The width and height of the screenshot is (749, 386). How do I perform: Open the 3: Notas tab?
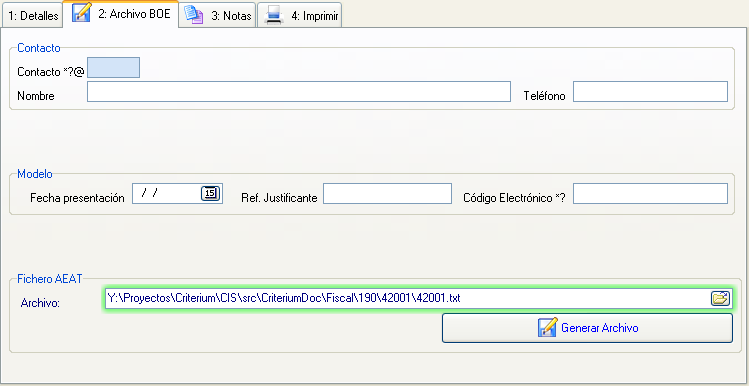(x=217, y=15)
